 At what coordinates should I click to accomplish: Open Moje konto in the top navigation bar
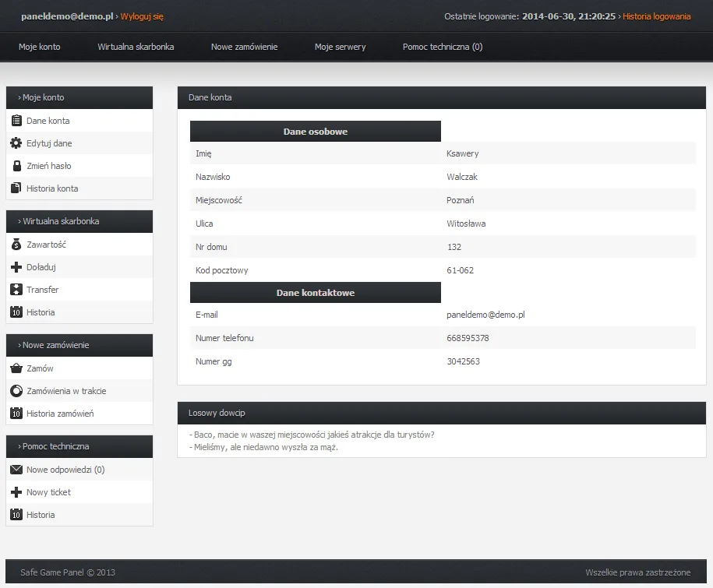[40, 47]
